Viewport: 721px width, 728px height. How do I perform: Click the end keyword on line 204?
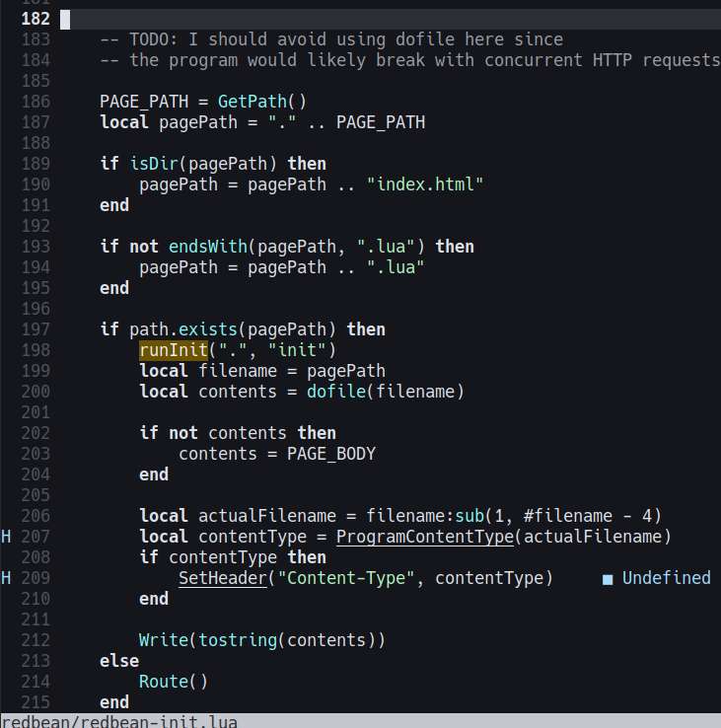[x=154, y=474]
